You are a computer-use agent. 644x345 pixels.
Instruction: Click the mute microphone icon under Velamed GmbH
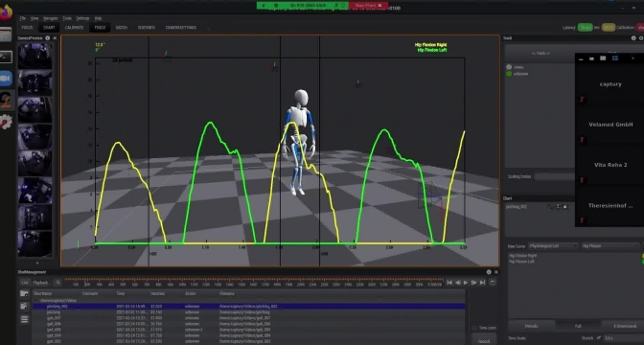[582, 140]
